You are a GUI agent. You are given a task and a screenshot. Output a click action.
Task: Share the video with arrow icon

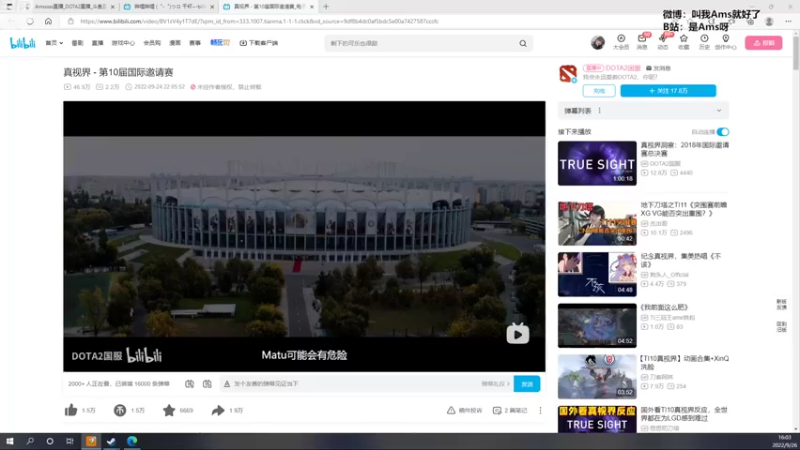[x=218, y=410]
